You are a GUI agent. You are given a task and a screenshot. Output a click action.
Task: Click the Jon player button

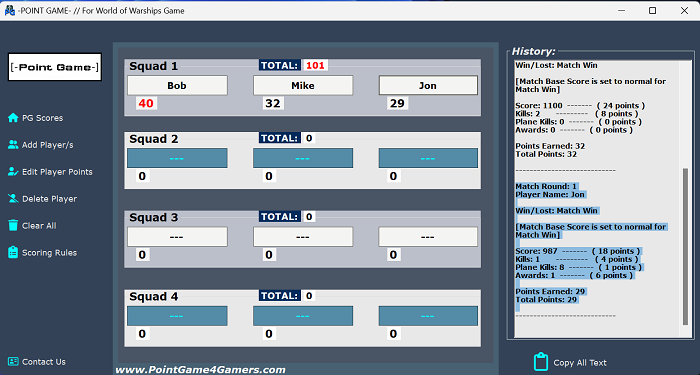[x=428, y=85]
